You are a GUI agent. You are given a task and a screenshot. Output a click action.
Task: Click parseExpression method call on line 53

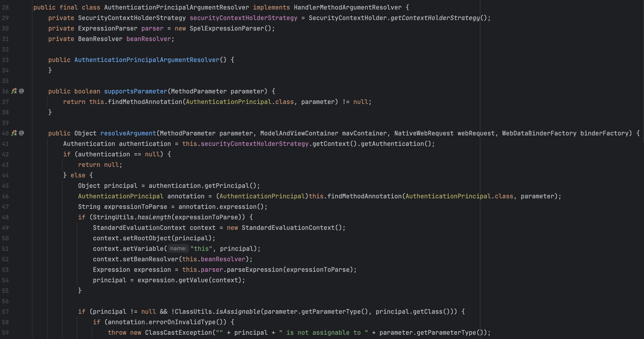[x=254, y=270]
